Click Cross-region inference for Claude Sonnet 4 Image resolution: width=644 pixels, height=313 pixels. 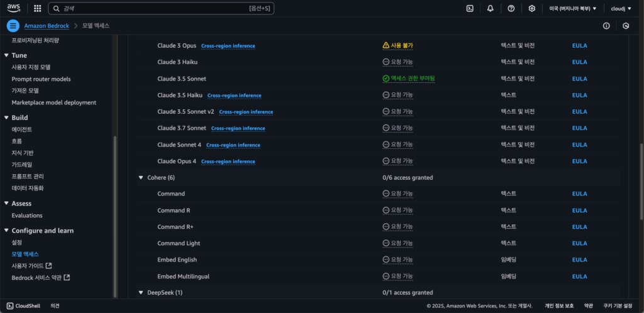pos(233,145)
